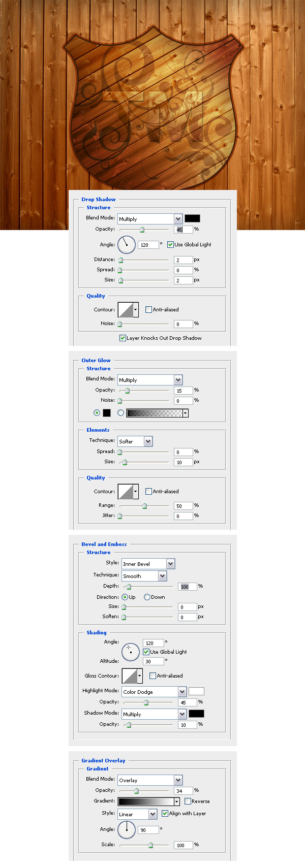
Task: Enable Outer Glow Anti-aliased checkbox
Action: click(148, 491)
